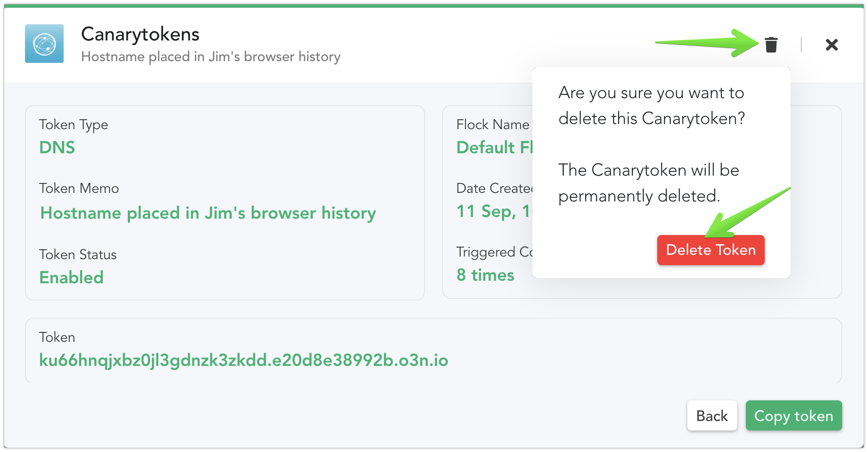Screen dimensions: 868x452
Task: Click the Token Memo value text
Action: (208, 213)
